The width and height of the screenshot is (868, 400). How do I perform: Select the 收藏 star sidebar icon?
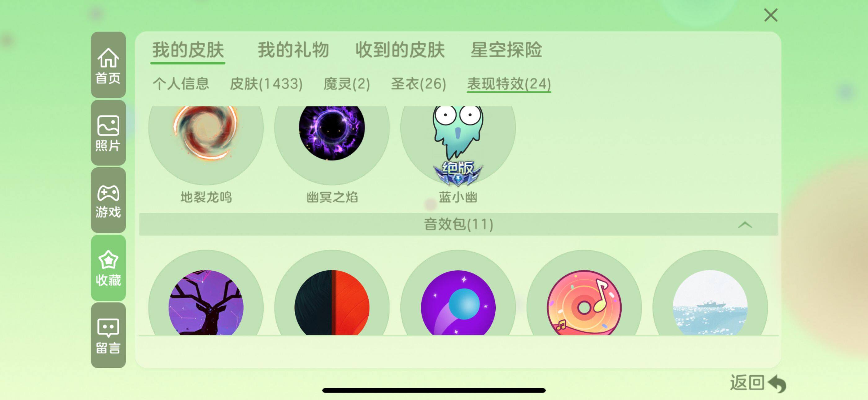point(108,268)
